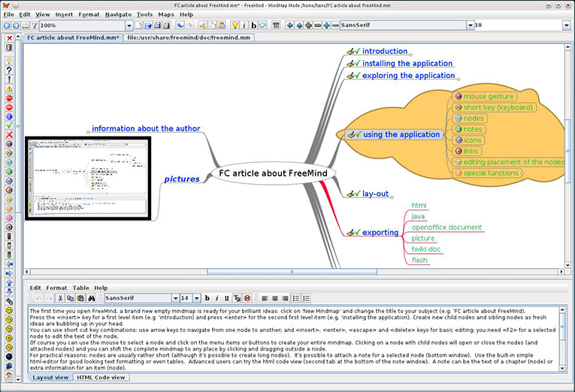This screenshot has width=575, height=392.
Task: Click the cloud speech bubble icon
Action: point(262,26)
